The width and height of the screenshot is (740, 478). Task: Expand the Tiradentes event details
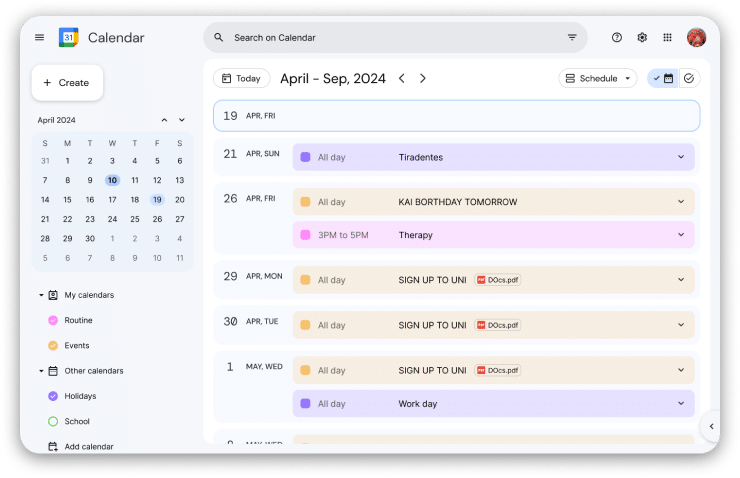click(x=681, y=157)
